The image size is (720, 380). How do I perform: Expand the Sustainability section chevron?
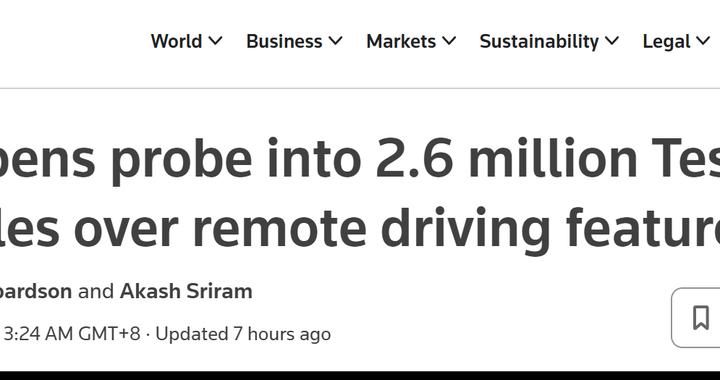612,41
